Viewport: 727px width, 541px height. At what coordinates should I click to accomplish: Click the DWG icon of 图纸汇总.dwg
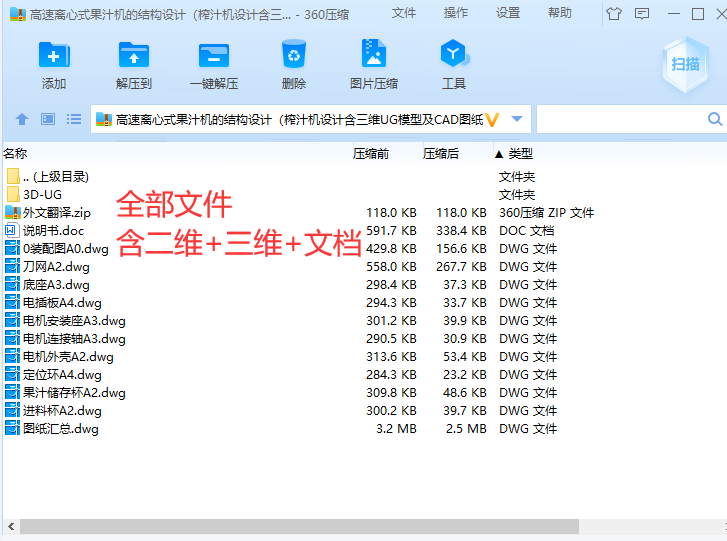[12, 428]
